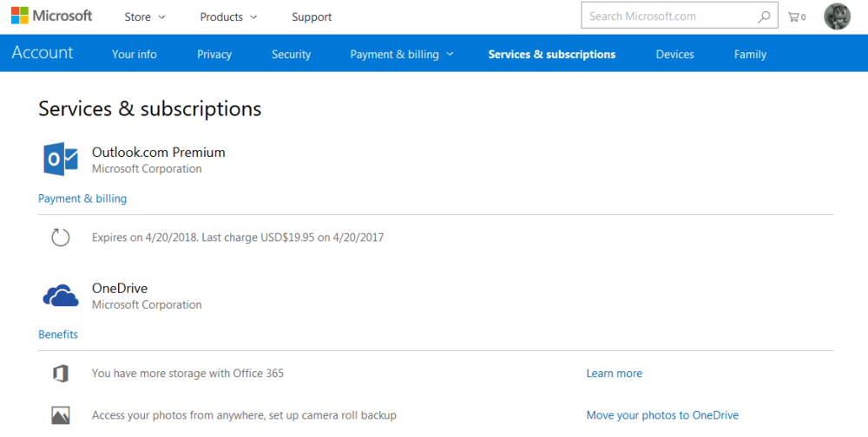
Task: Click Learn more about Office 365 storage
Action: [x=615, y=374]
